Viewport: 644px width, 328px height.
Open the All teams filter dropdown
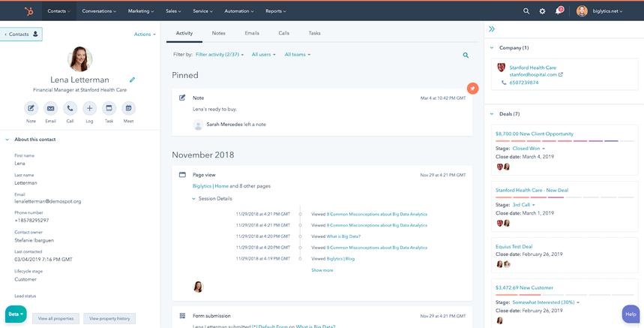298,54
